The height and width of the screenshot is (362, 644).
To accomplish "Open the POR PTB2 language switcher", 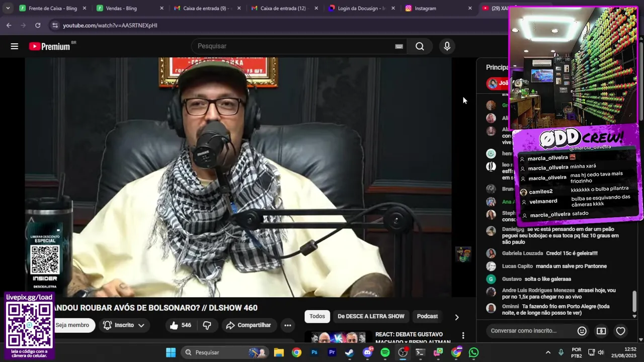I will [x=577, y=352].
